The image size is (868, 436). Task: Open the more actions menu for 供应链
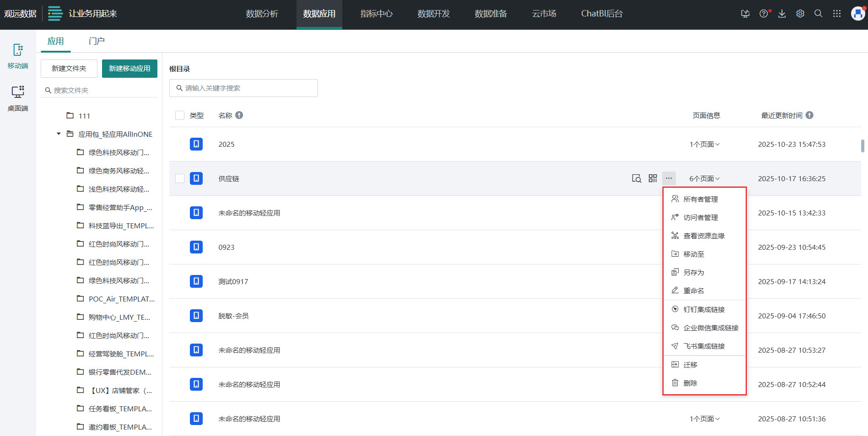(669, 178)
